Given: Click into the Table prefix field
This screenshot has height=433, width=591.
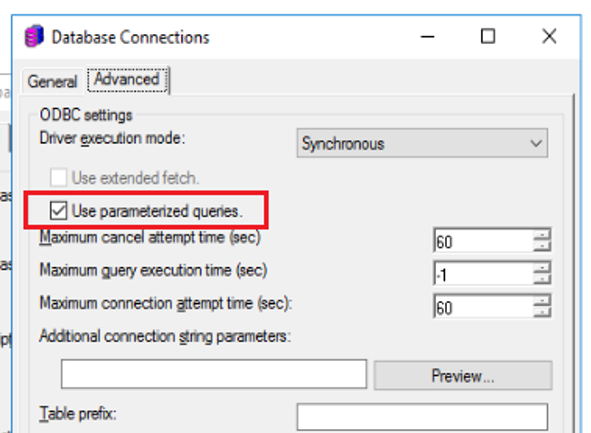Looking at the screenshot, I should coord(422,417).
